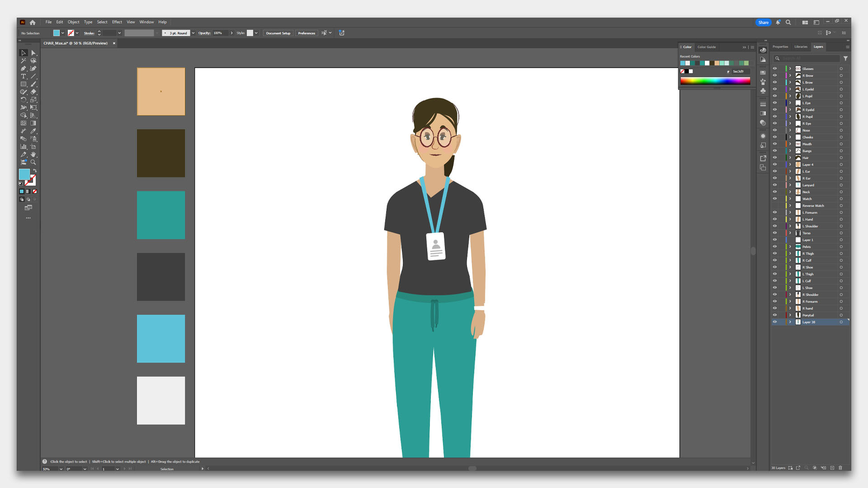Expand the Hair layer
This screenshot has width=868, height=488.
[790, 158]
